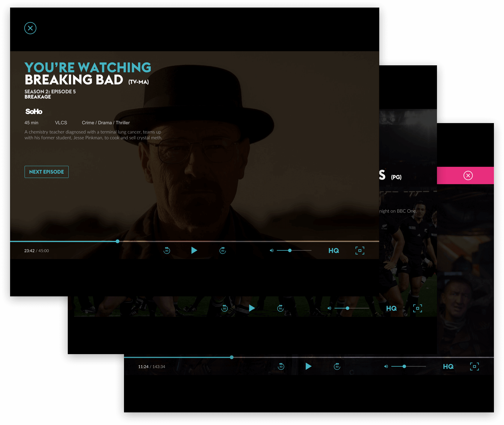Click the 23:42 / 45:00 time display
The image size is (504, 425).
tap(37, 251)
